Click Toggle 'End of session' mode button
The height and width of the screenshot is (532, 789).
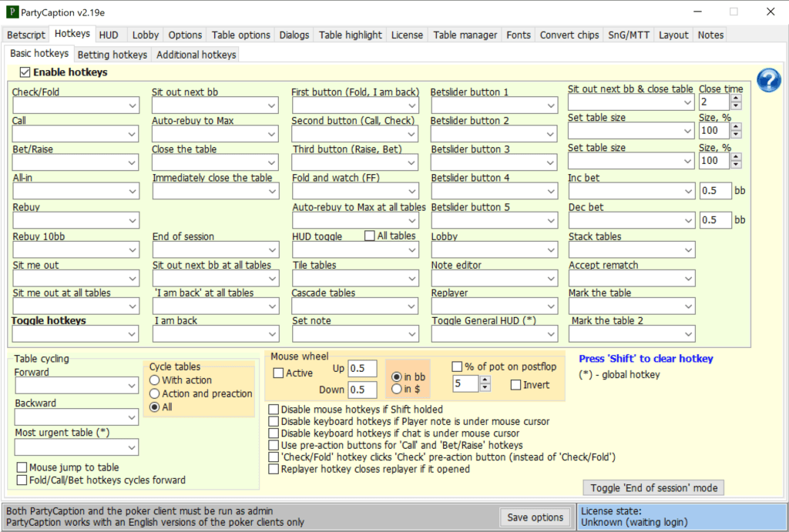[653, 488]
